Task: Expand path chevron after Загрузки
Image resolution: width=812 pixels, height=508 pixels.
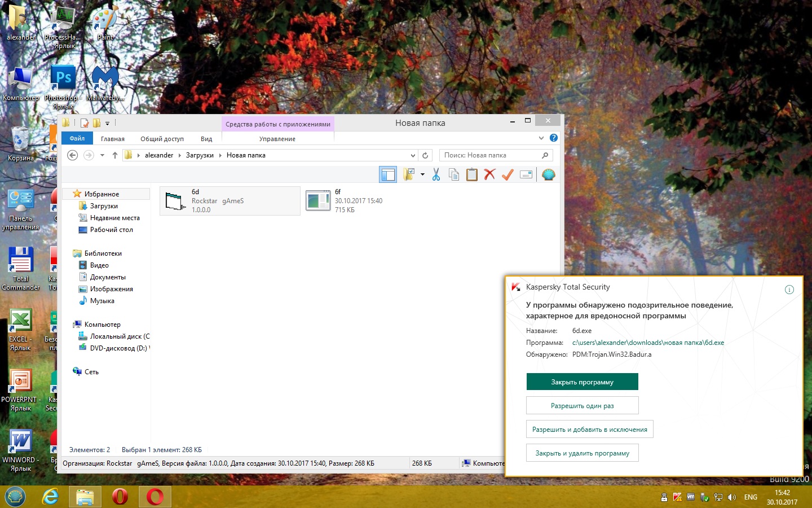Action: (220, 155)
